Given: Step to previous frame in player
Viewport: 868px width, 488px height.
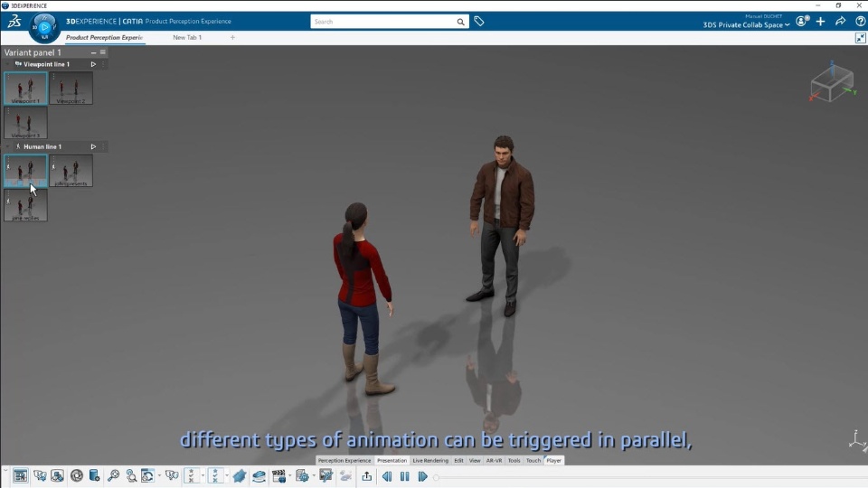Looking at the screenshot, I should 387,476.
